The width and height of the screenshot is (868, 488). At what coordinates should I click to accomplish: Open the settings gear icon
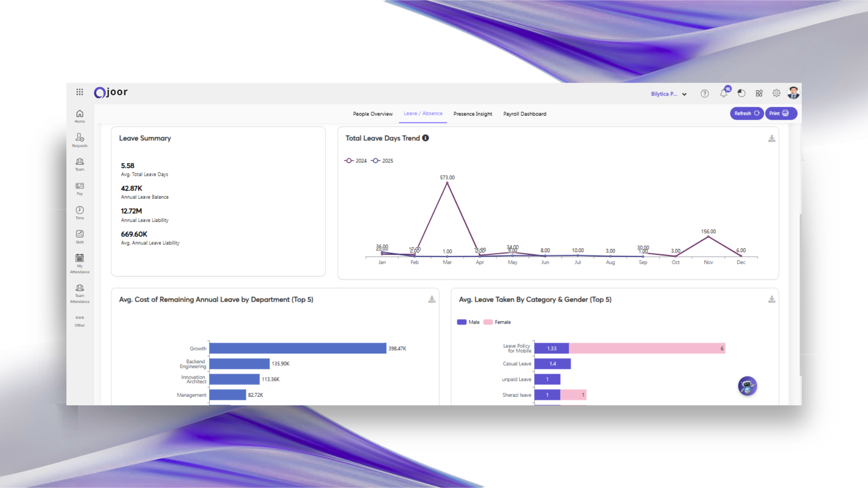pyautogui.click(x=776, y=93)
